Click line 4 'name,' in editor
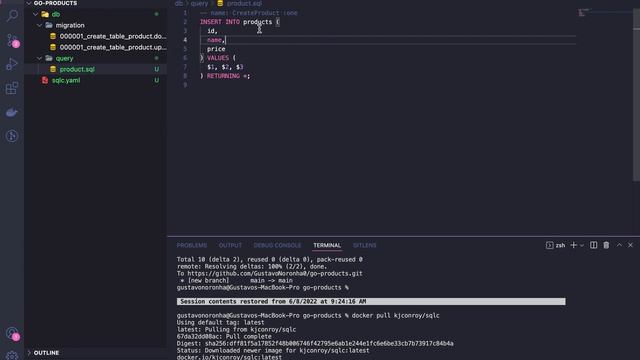640x360 pixels. (215, 40)
